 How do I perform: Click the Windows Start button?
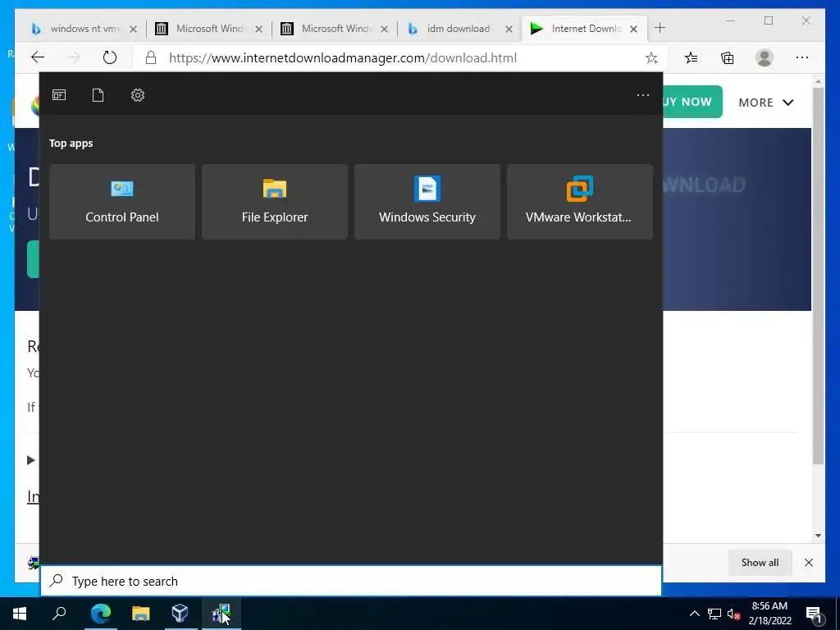(20, 614)
